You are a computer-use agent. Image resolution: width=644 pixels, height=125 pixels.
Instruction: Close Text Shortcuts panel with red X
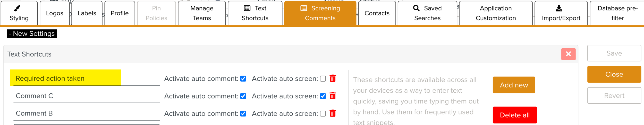[x=568, y=54]
